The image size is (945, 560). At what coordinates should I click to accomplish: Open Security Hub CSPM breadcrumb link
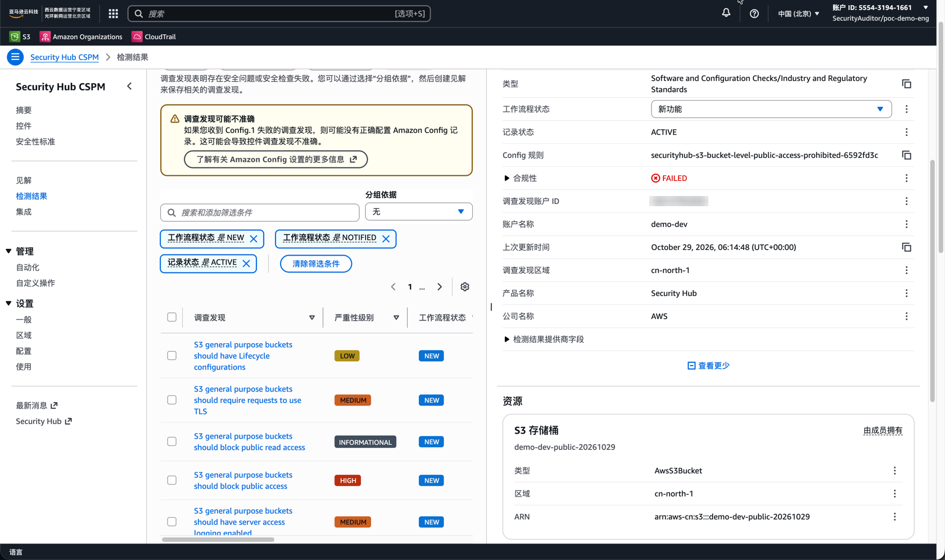pos(65,57)
